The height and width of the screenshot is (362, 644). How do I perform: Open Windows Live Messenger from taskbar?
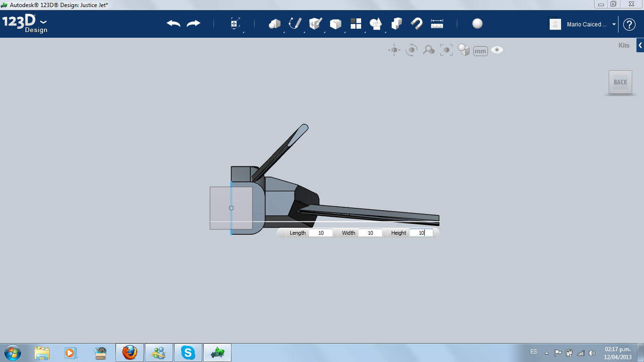pyautogui.click(x=159, y=353)
